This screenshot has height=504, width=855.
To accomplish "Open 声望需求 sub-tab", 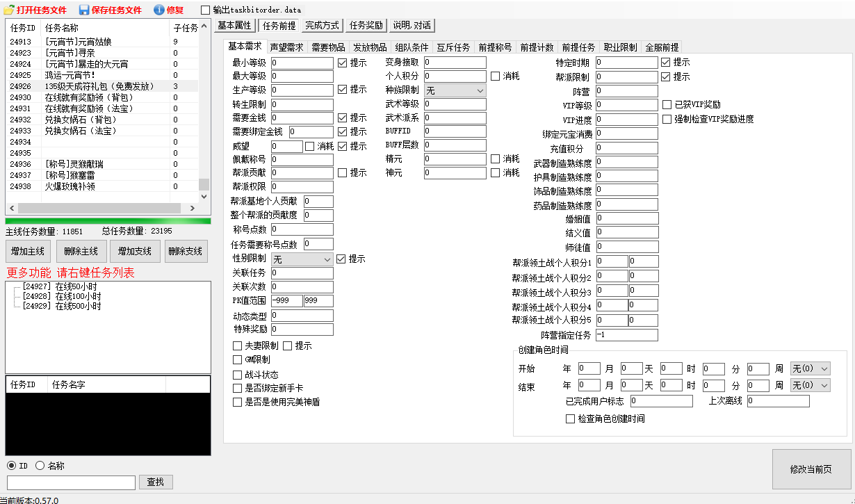I will click(287, 47).
